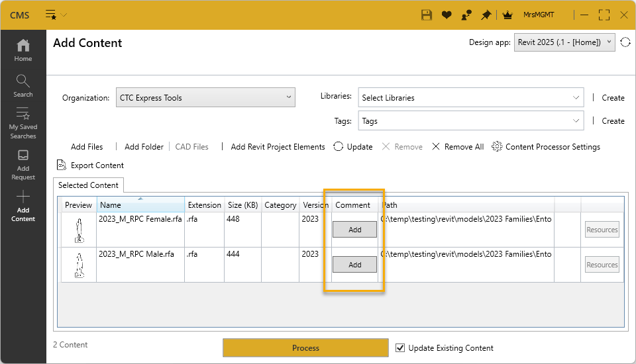Click the save disk icon in title bar
The width and height of the screenshot is (636, 364).
(427, 15)
